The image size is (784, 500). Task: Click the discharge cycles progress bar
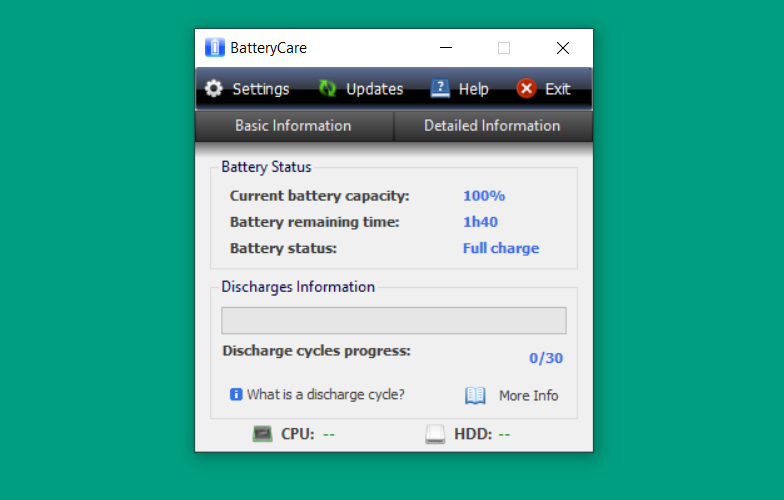coord(394,320)
